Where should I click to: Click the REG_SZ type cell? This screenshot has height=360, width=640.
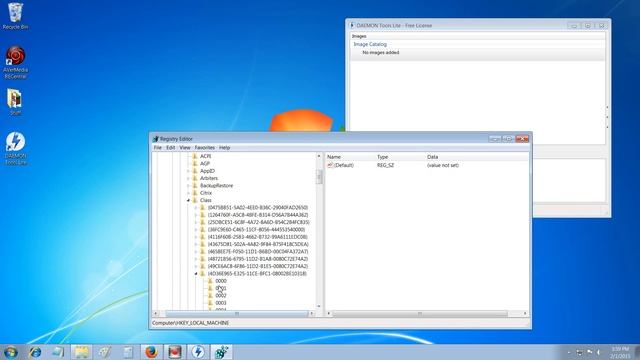coord(385,165)
